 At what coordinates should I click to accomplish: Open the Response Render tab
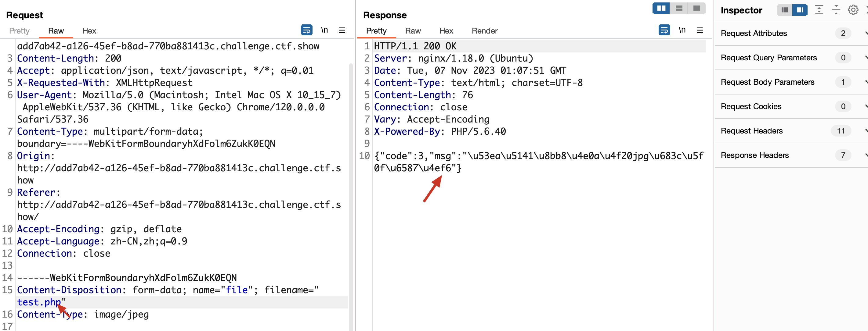coord(485,31)
